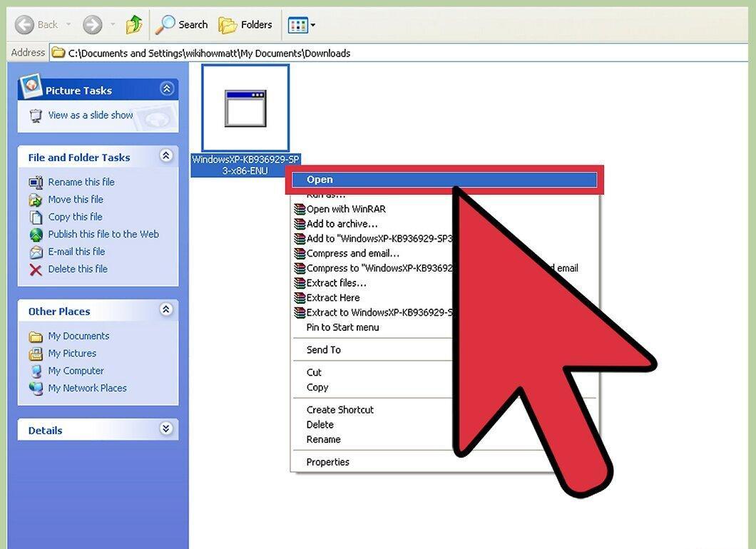Collapse the Picture Tasks panel
The width and height of the screenshot is (756, 549).
pos(166,88)
